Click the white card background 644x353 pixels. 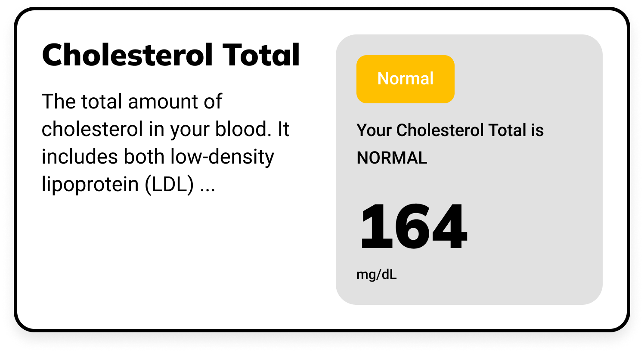point(172,267)
